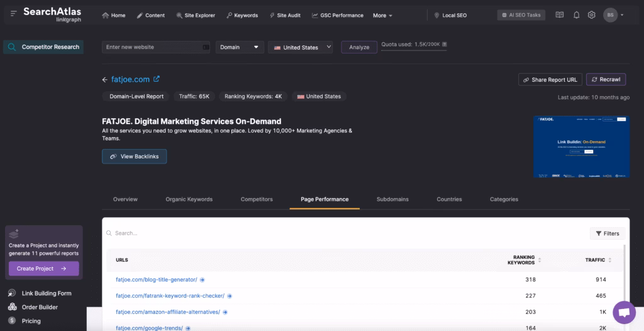Image resolution: width=644 pixels, height=331 pixels.
Task: Click the View Backlinks button
Action: [x=134, y=157]
